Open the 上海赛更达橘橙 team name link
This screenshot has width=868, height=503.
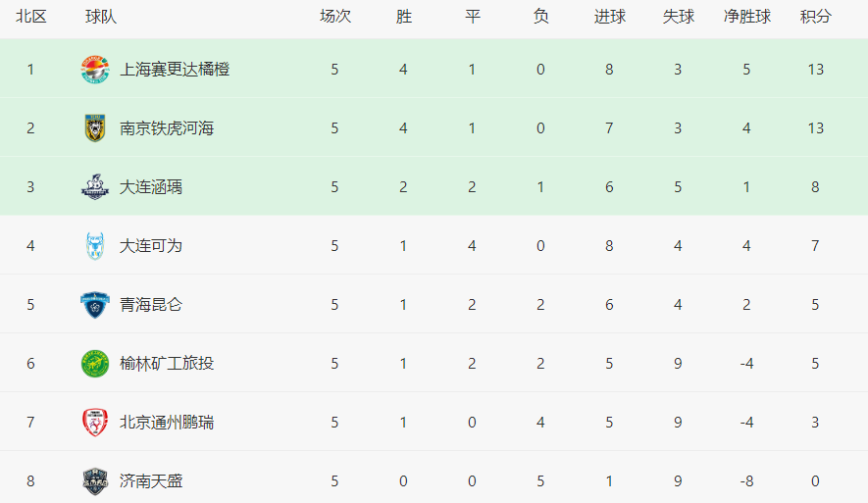[175, 70]
